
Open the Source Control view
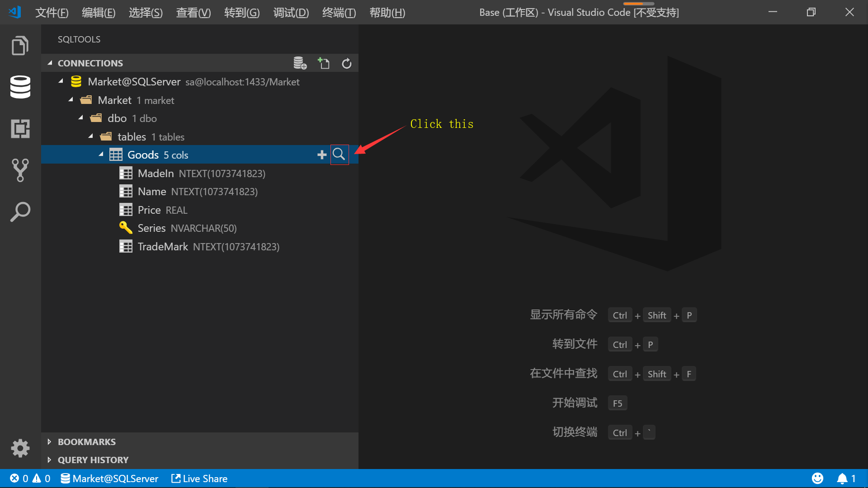tap(20, 170)
